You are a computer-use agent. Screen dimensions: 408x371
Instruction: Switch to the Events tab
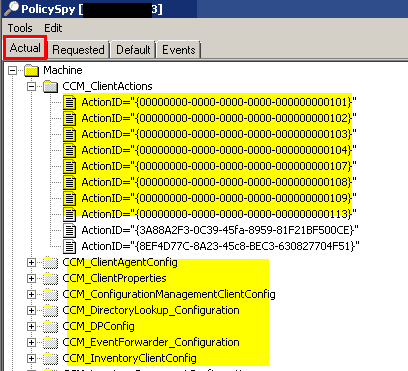[179, 50]
